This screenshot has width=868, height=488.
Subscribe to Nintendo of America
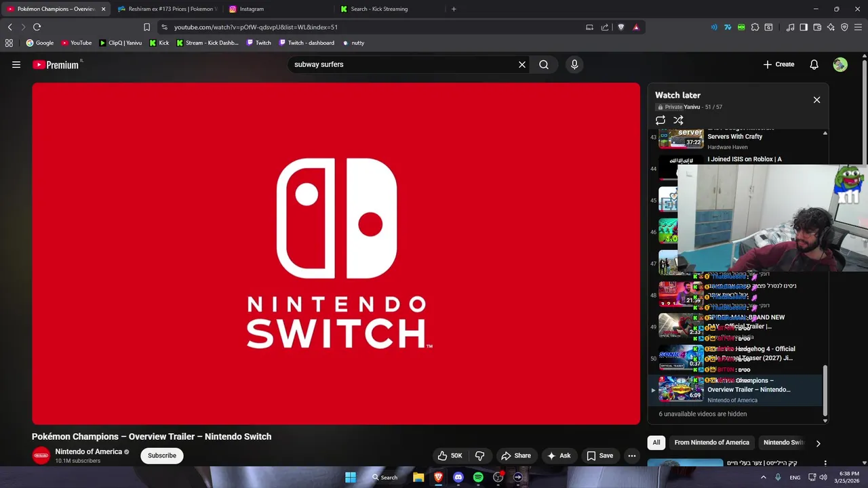tap(162, 455)
